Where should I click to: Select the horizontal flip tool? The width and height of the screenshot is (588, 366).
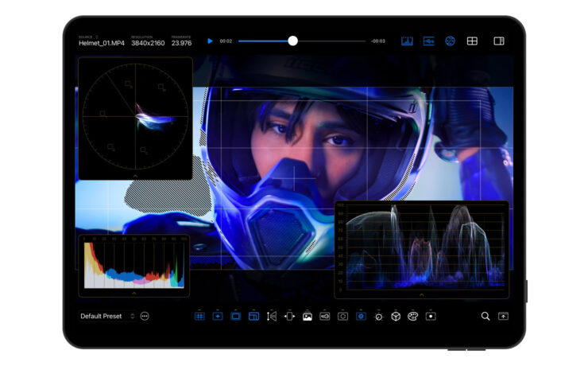pyautogui.click(x=289, y=316)
